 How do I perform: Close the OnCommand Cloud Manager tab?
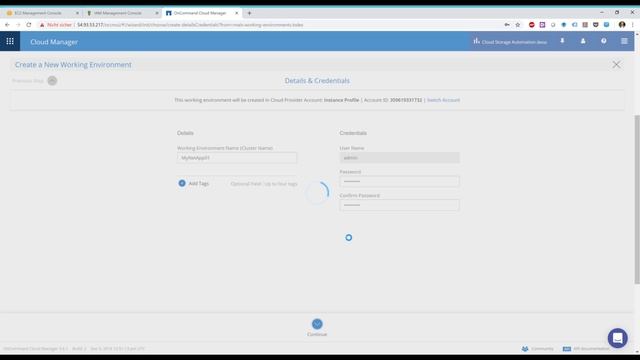click(236, 13)
